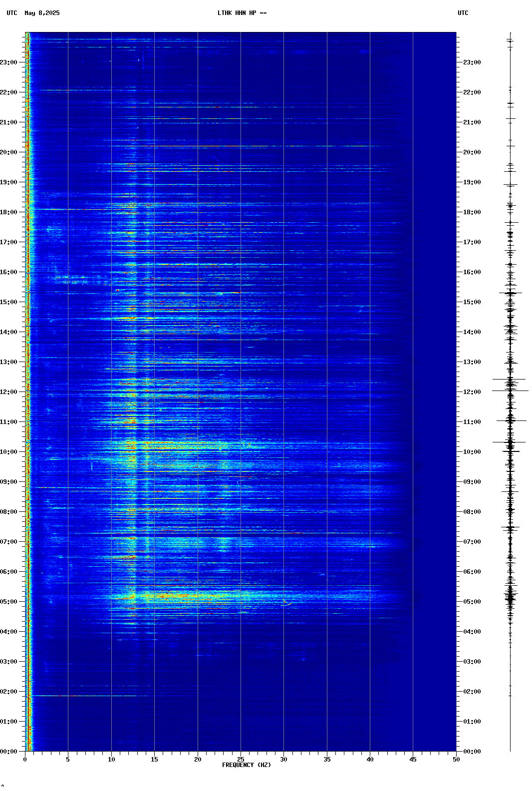The width and height of the screenshot is (532, 791).
Task: Click '23:00' on the right time axis
Action: [472, 62]
